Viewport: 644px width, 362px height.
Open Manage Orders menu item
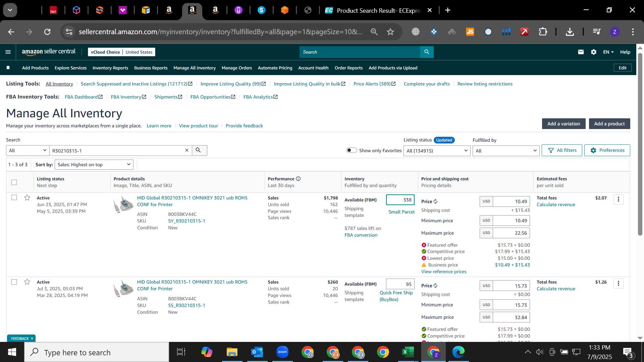coord(237,68)
